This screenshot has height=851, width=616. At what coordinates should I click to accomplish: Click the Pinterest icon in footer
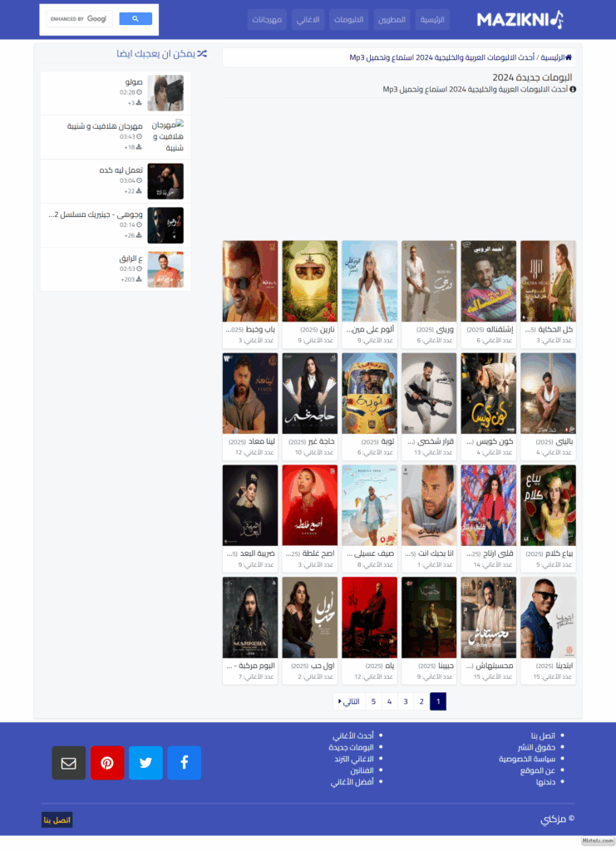pos(107,763)
